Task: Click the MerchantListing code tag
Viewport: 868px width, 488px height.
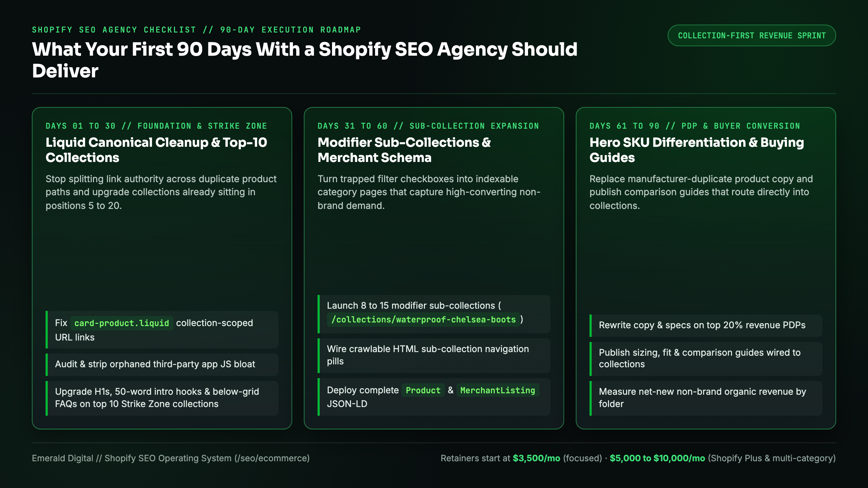Action: 498,390
